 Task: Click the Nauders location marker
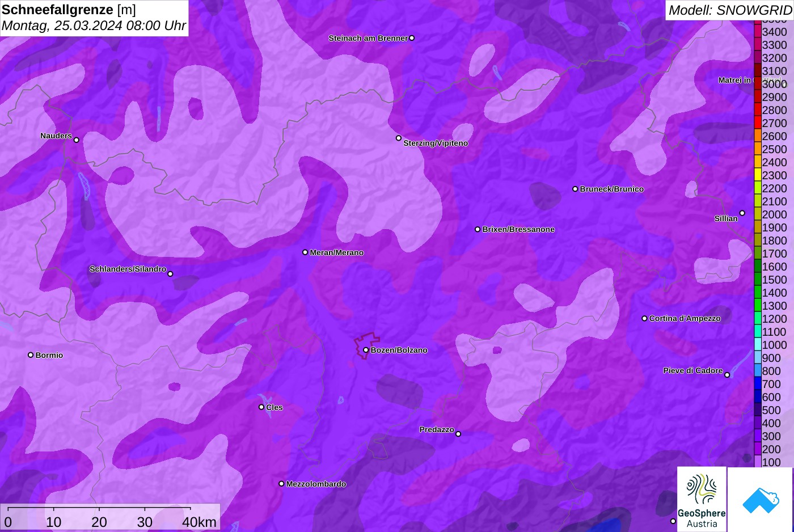77,140
